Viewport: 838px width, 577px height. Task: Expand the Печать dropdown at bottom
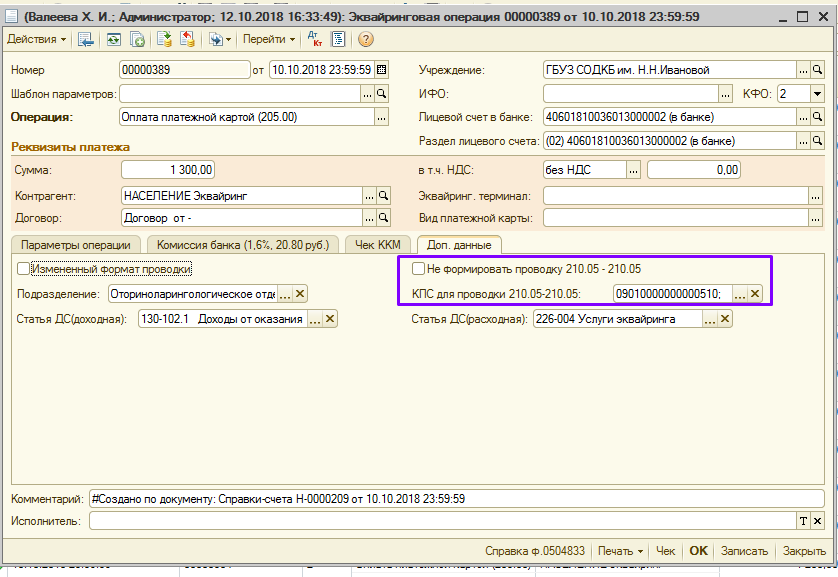point(620,551)
